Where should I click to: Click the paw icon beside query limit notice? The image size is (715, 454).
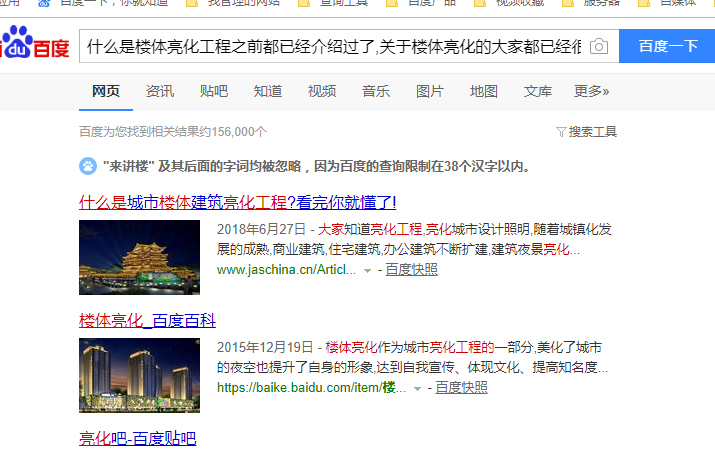[x=88, y=166]
